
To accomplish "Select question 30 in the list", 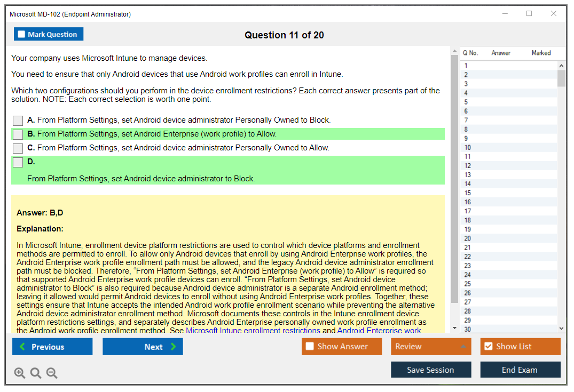I will tap(509, 329).
